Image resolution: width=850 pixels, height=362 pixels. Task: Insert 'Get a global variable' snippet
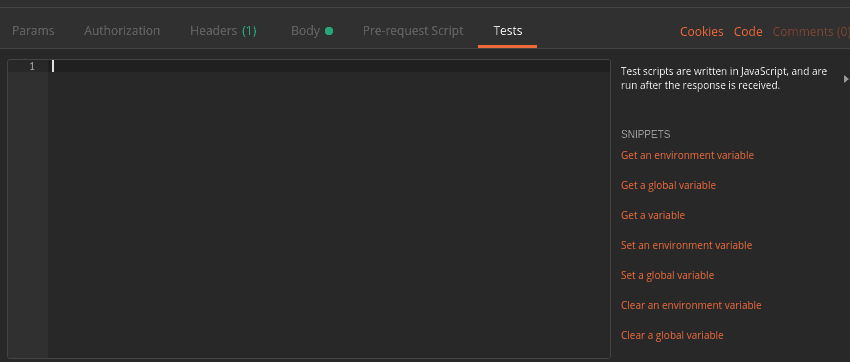click(x=668, y=185)
